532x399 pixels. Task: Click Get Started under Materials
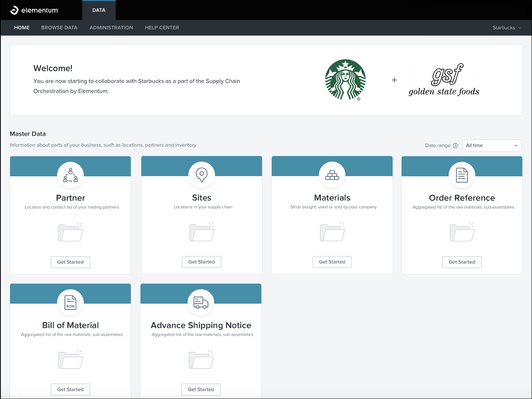click(x=332, y=262)
